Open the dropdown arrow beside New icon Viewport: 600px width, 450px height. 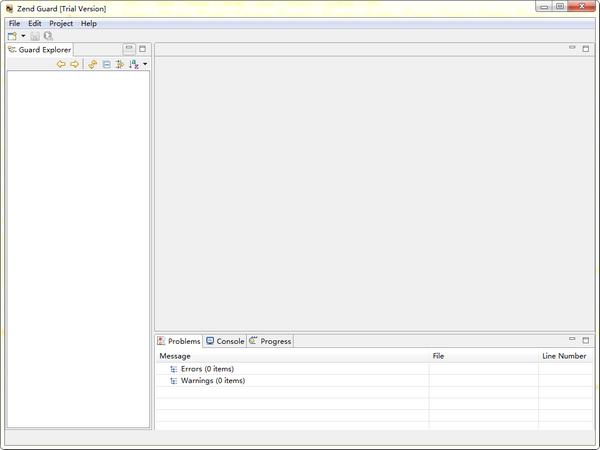pyautogui.click(x=23, y=36)
